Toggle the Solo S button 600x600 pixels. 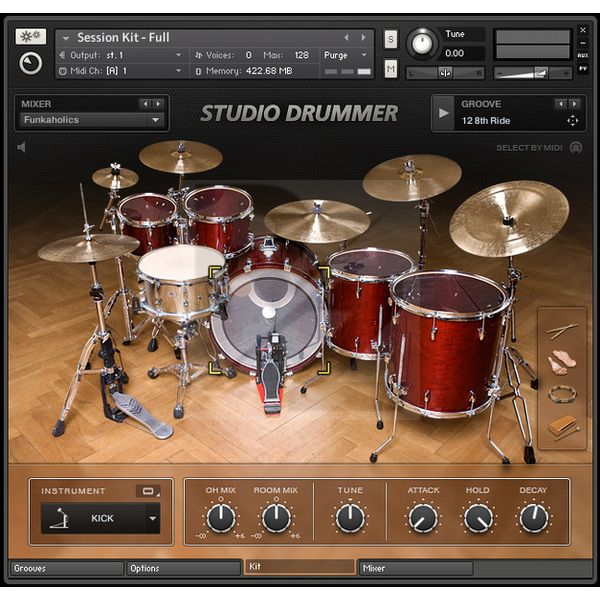[390, 39]
